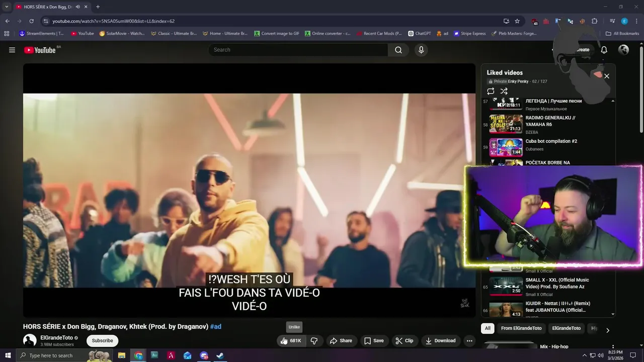Mute the tab using the speaker icon
The height and width of the screenshot is (362, 644).
(x=77, y=7)
